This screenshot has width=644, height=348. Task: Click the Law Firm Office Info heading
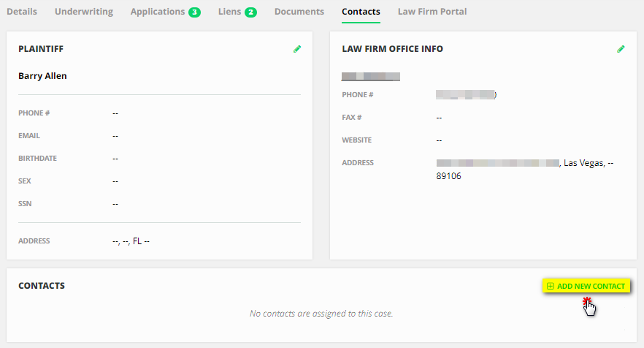392,49
